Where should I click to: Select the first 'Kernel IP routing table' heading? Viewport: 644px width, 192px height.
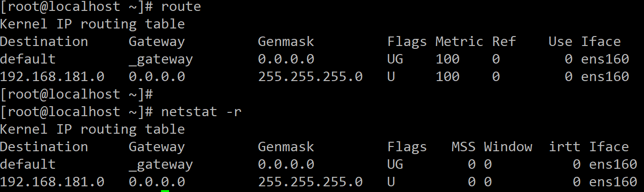pos(93,24)
